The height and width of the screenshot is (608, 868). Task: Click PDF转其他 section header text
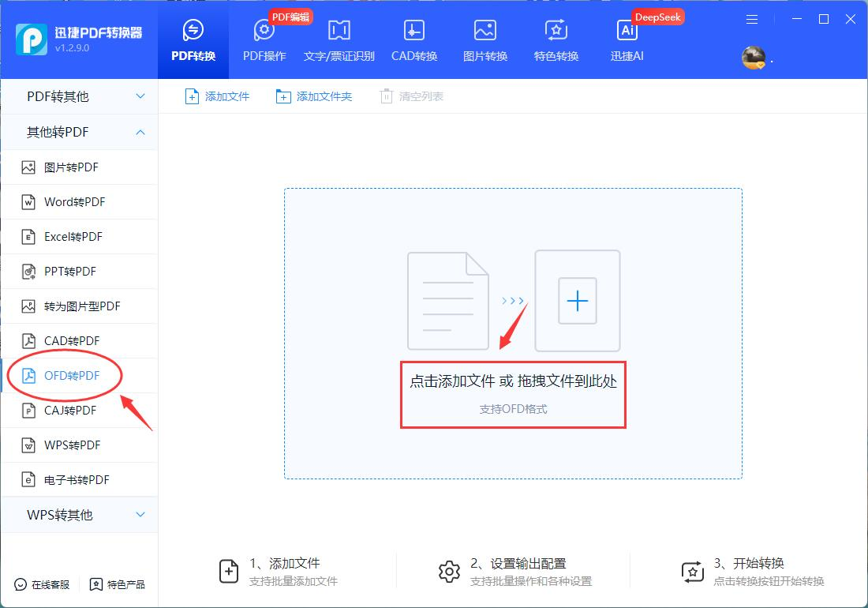58,96
